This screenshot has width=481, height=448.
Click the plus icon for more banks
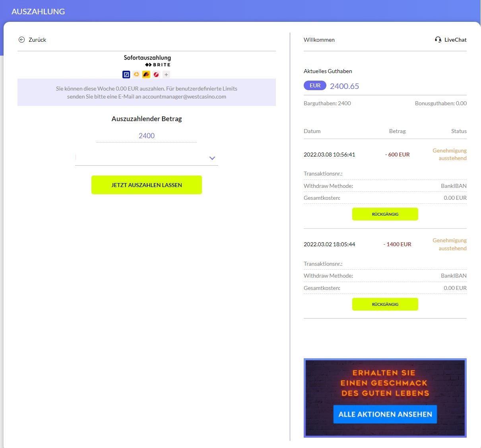click(166, 74)
